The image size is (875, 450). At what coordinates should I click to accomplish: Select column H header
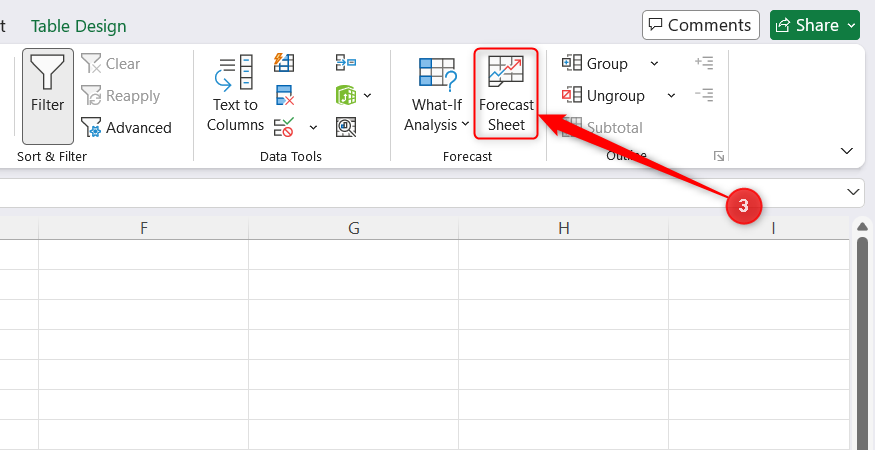point(563,228)
